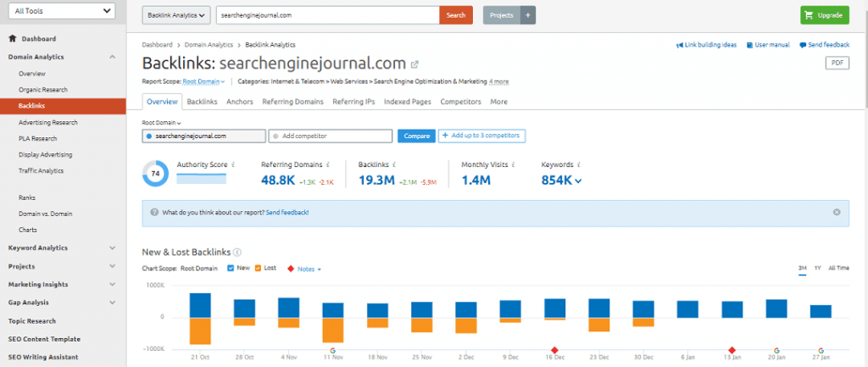
Task: Open the Dashboard home icon
Action: click(x=12, y=39)
